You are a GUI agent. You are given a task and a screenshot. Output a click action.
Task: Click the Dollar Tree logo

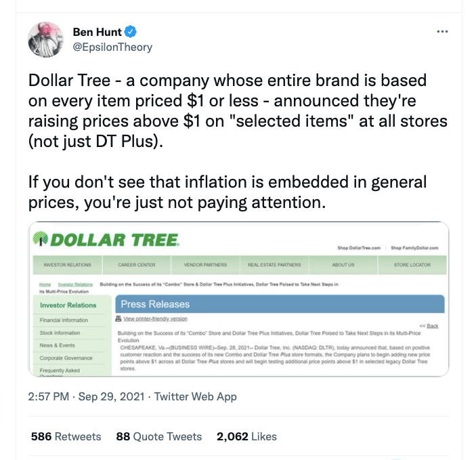point(107,239)
